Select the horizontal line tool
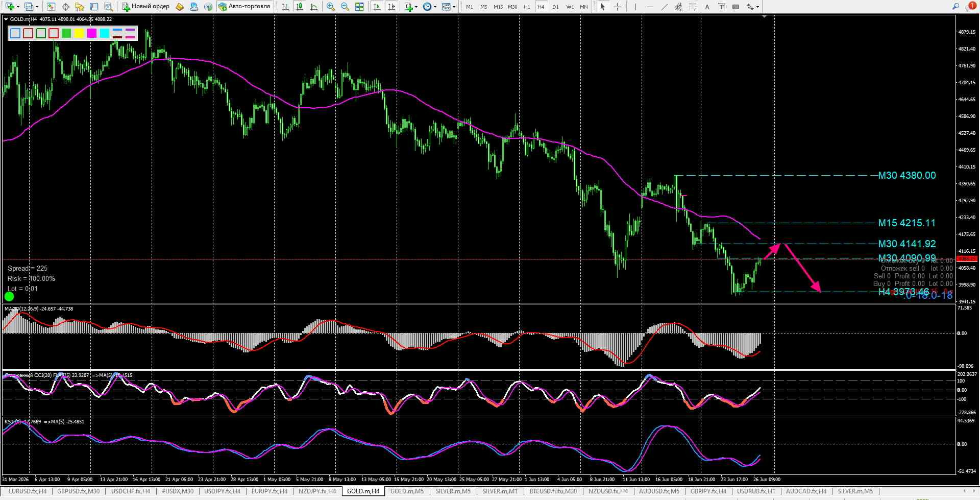This screenshot has height=500, width=980. point(650,7)
